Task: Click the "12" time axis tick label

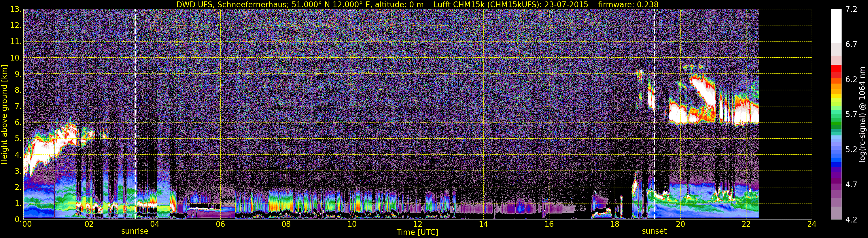Action: pyautogui.click(x=417, y=224)
